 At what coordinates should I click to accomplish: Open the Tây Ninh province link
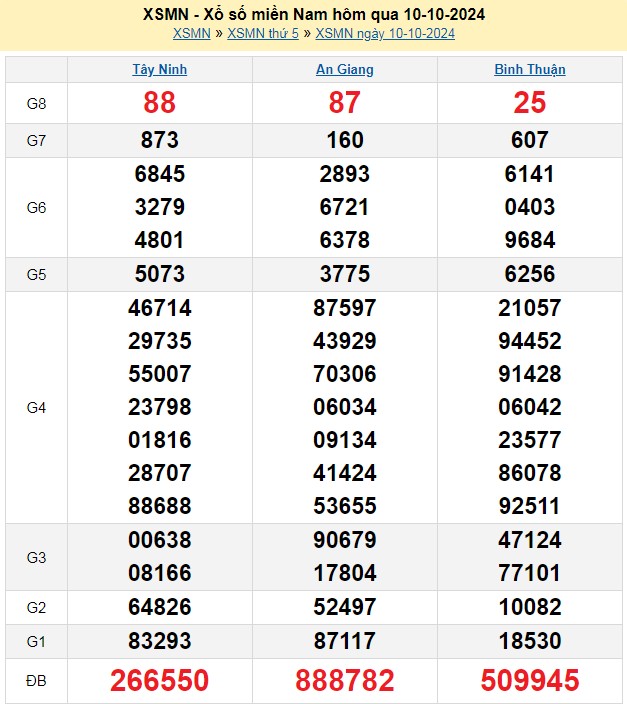(160, 70)
